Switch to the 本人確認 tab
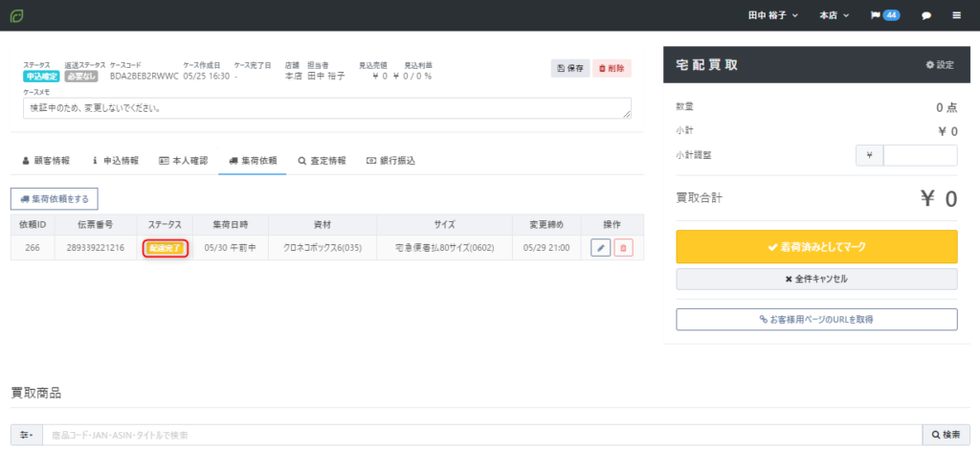Image resolution: width=980 pixels, height=452 pixels. point(183,161)
